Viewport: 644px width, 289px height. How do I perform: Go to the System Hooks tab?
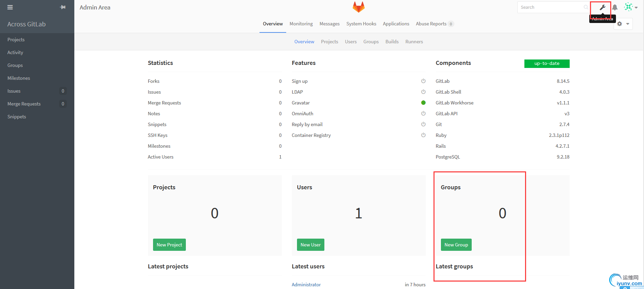coord(361,24)
